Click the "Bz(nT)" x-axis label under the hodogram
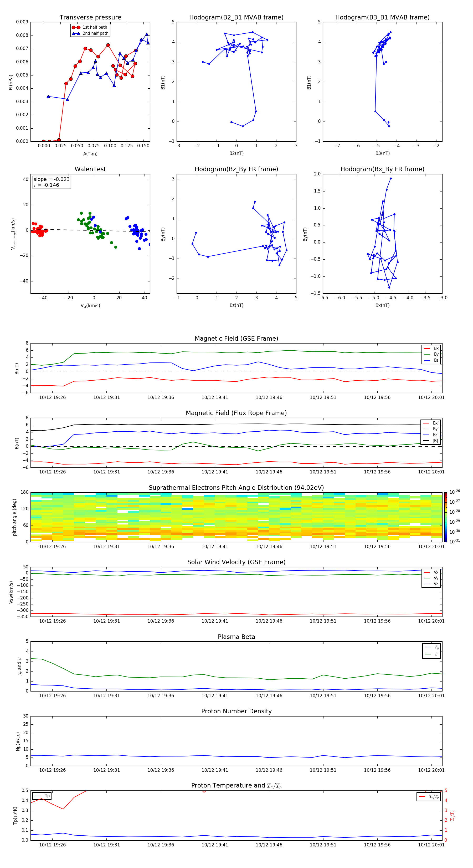Screen dimensions: 473x868 click(x=236, y=305)
